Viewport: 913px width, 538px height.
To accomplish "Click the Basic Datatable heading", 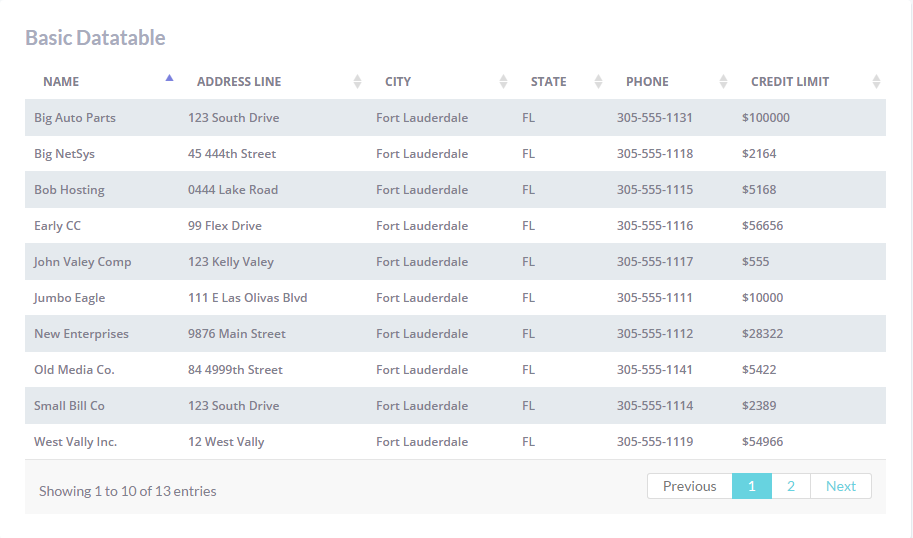I will 95,38.
